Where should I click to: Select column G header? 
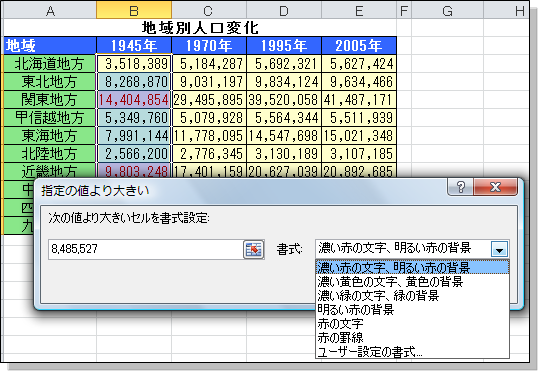pyautogui.click(x=447, y=10)
